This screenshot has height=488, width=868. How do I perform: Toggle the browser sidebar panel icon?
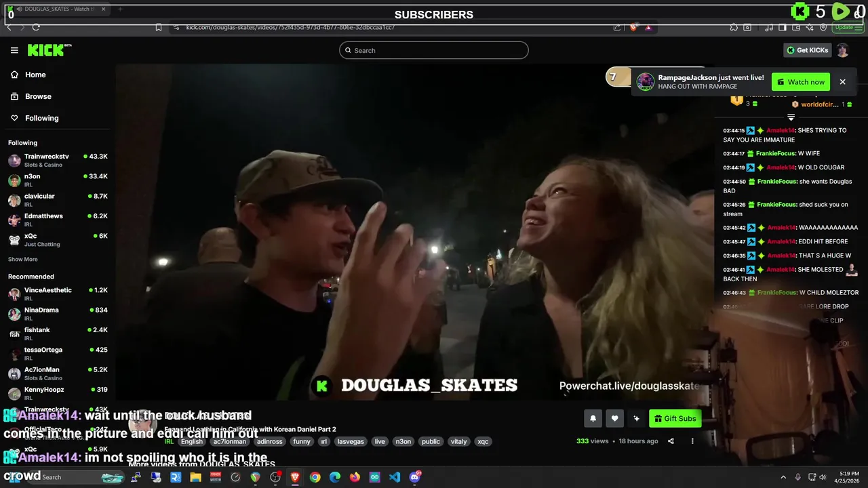[x=783, y=27]
